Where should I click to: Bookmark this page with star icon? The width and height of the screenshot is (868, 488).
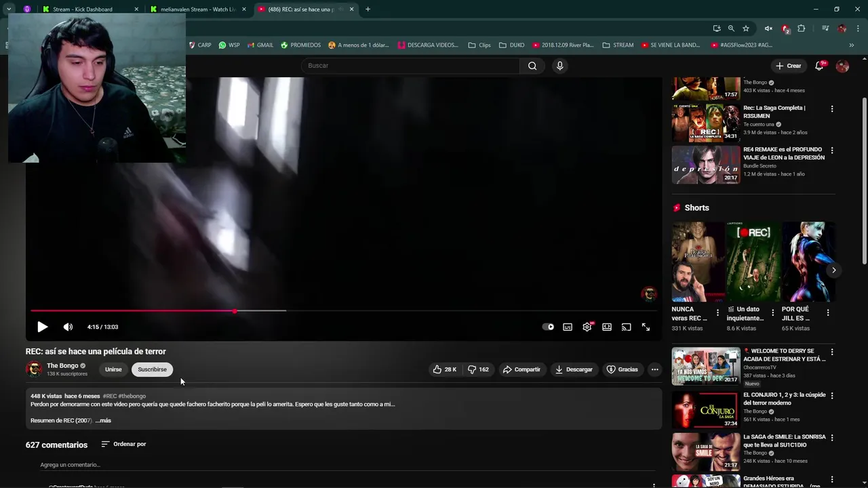[746, 28]
